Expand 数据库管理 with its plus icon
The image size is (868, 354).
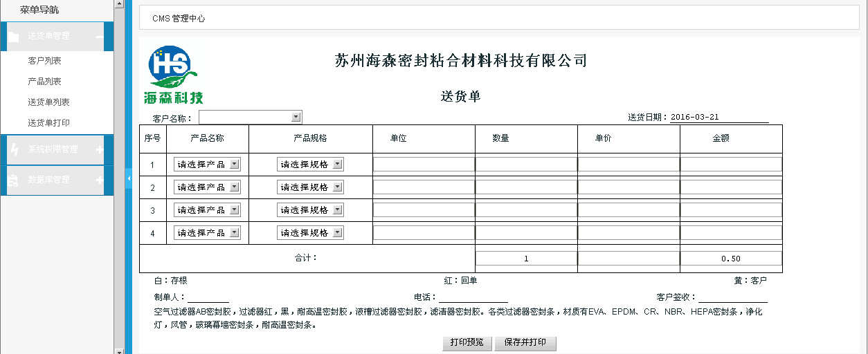pyautogui.click(x=99, y=180)
